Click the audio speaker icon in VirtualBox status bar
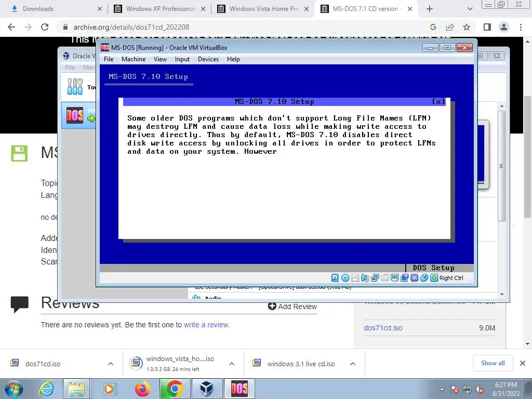 [365, 278]
